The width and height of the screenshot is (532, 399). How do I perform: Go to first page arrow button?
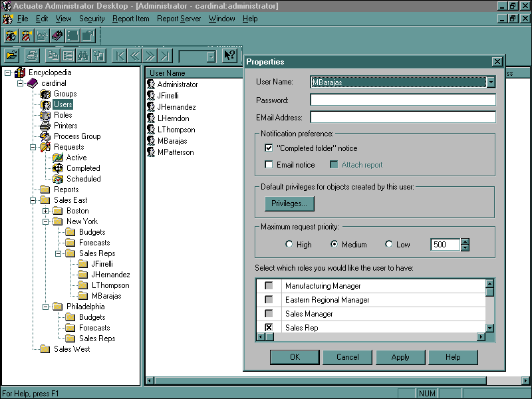(x=120, y=55)
